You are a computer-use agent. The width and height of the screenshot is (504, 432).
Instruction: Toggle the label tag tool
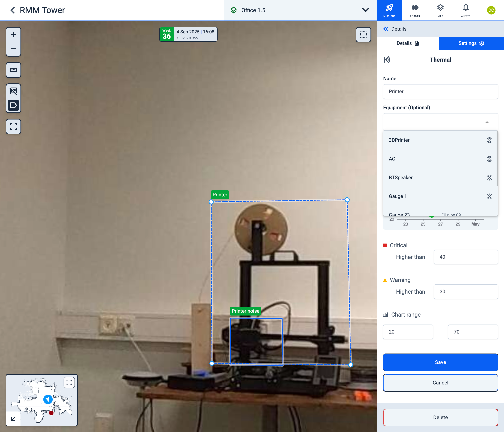pos(13,106)
